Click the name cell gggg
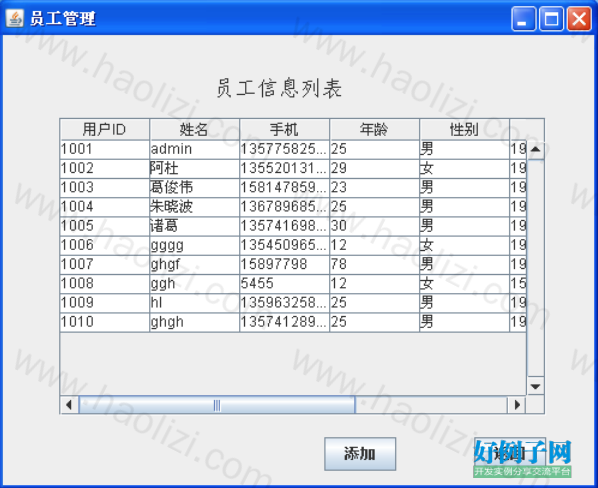This screenshot has height=488, width=598. point(195,246)
